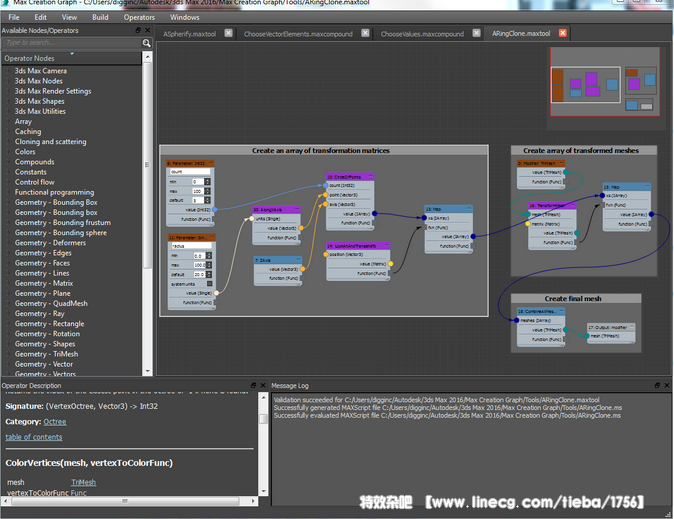Screen dimensions: 674x519
Task: Open the Edit menu
Action: pos(40,17)
